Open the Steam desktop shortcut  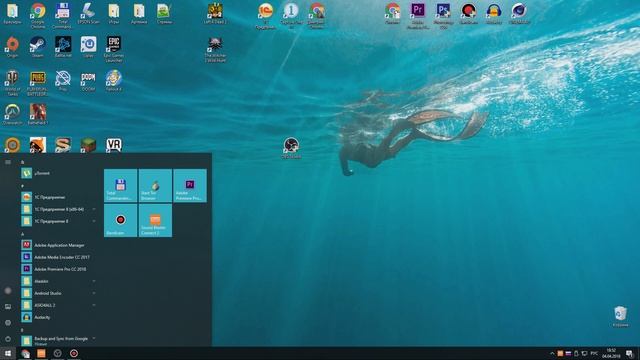38,47
